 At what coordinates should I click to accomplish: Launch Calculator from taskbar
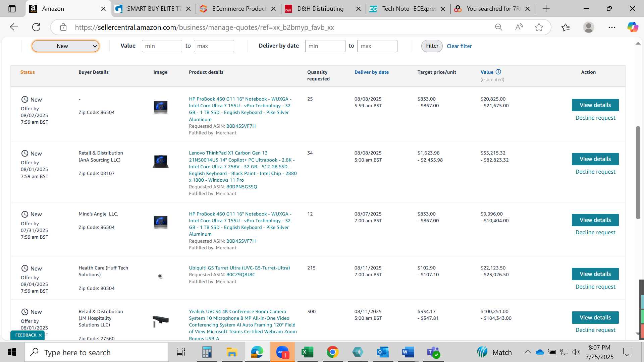click(x=207, y=352)
